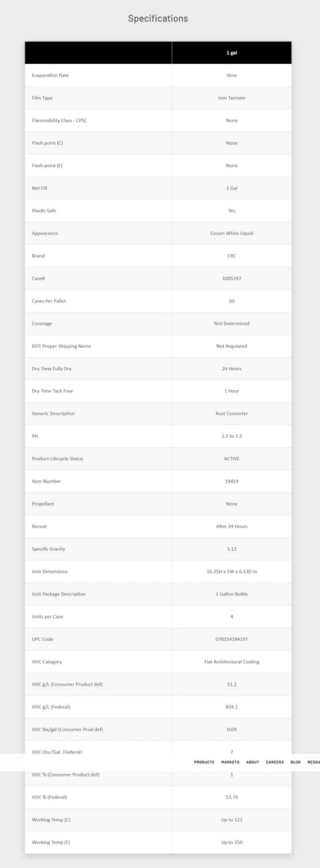Click the Item Number value 18419
The height and width of the screenshot is (868, 320).
[232, 482]
